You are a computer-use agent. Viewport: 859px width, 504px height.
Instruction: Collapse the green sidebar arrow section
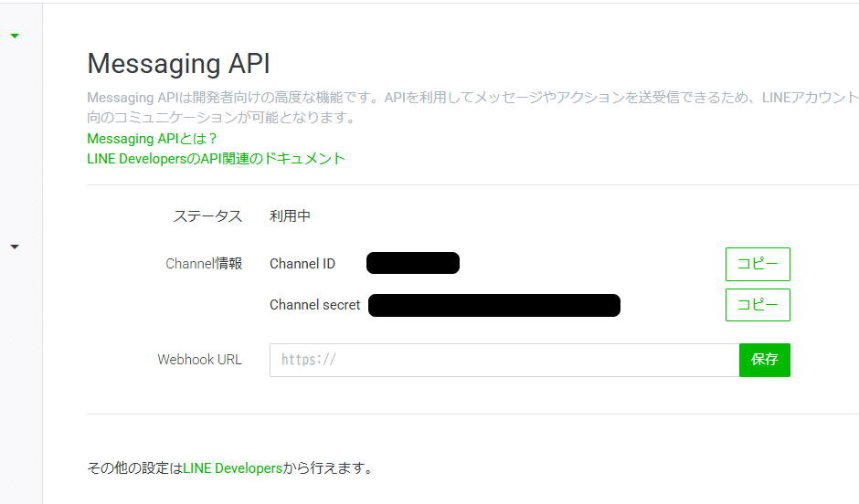[15, 37]
